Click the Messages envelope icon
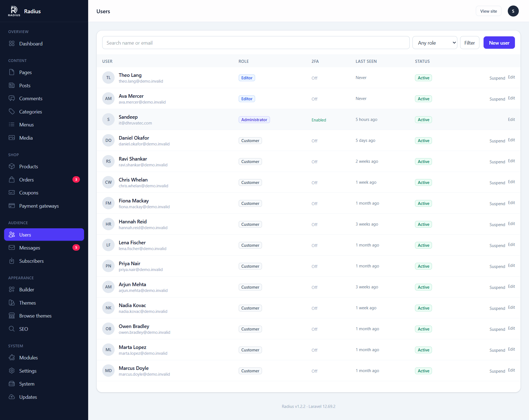The width and height of the screenshot is (529, 420). click(x=12, y=248)
